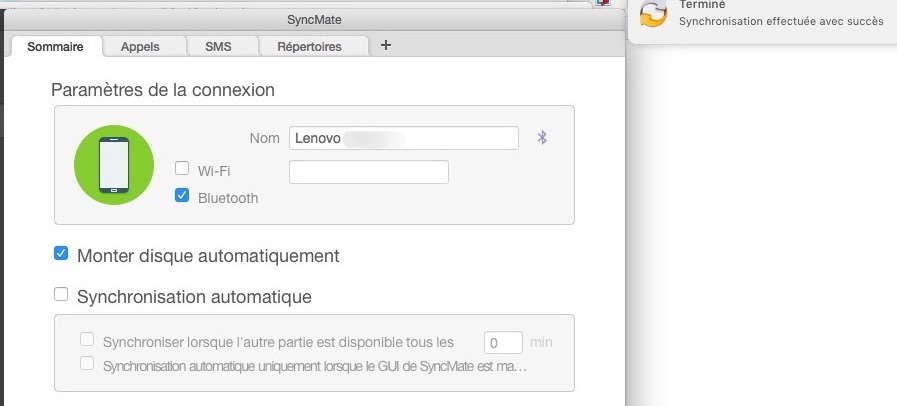Image resolution: width=897 pixels, height=406 pixels.
Task: Tick 'Synchroniser lorsque l'autre partie est disponible'
Action: click(x=87, y=340)
